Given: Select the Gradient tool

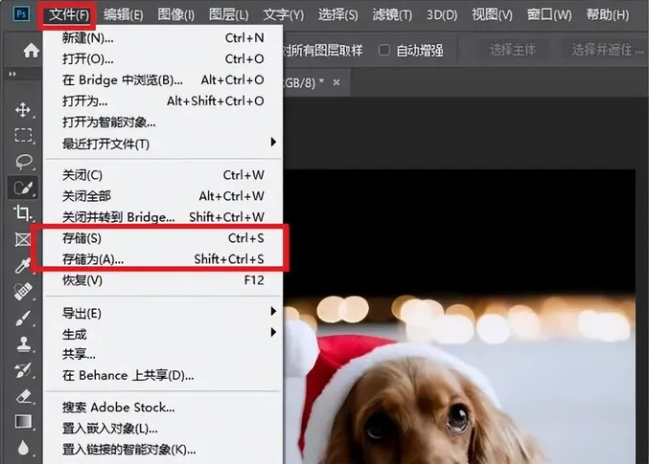Looking at the screenshot, I should pyautogui.click(x=23, y=422).
